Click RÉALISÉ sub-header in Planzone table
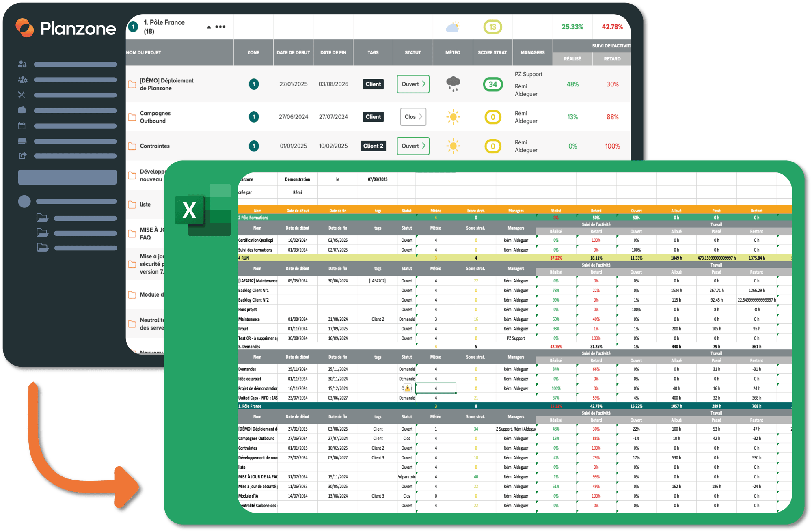The height and width of the screenshot is (532, 812). click(572, 59)
